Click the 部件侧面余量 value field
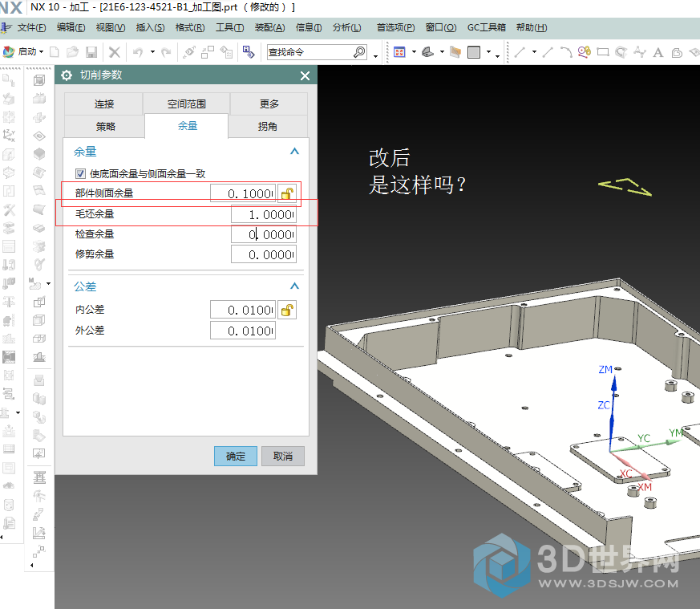 coord(243,193)
